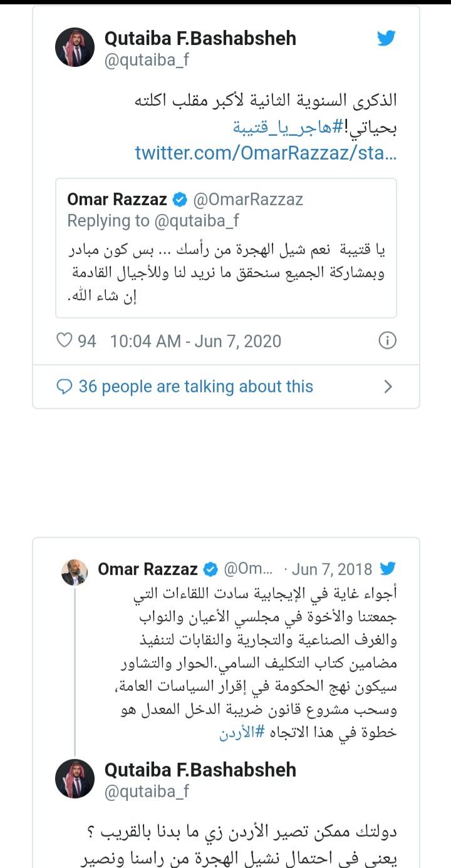Click the @qutaiba_f handle in first tweet
Image resolution: width=451 pixels, height=868 pixels.
[147, 61]
